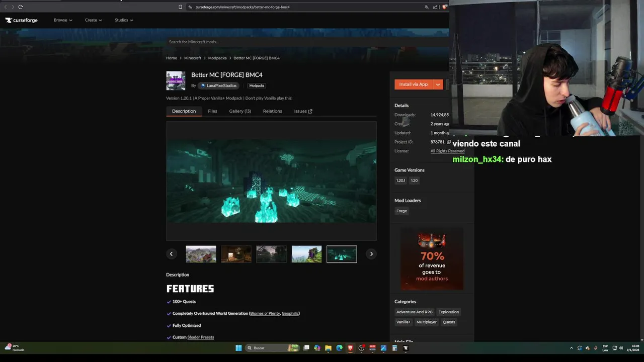The width and height of the screenshot is (644, 362).
Task: Click the CurseForge logo
Action: click(x=22, y=20)
